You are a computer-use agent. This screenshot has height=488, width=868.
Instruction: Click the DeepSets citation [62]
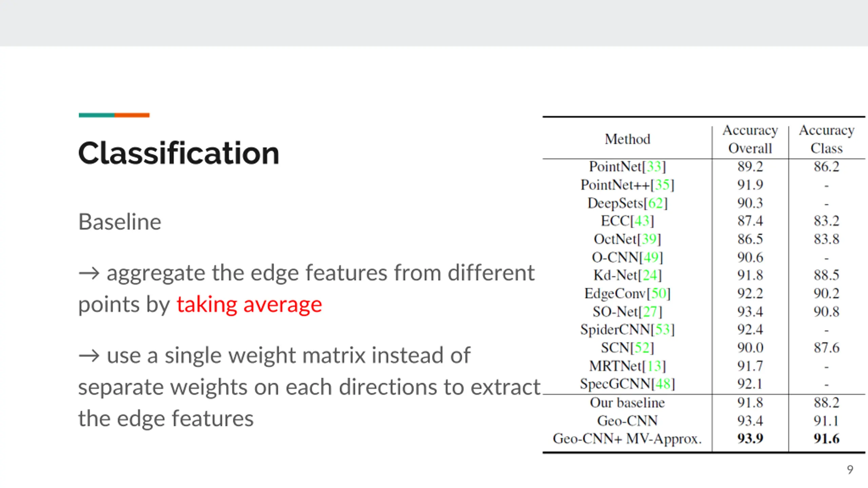(x=655, y=203)
